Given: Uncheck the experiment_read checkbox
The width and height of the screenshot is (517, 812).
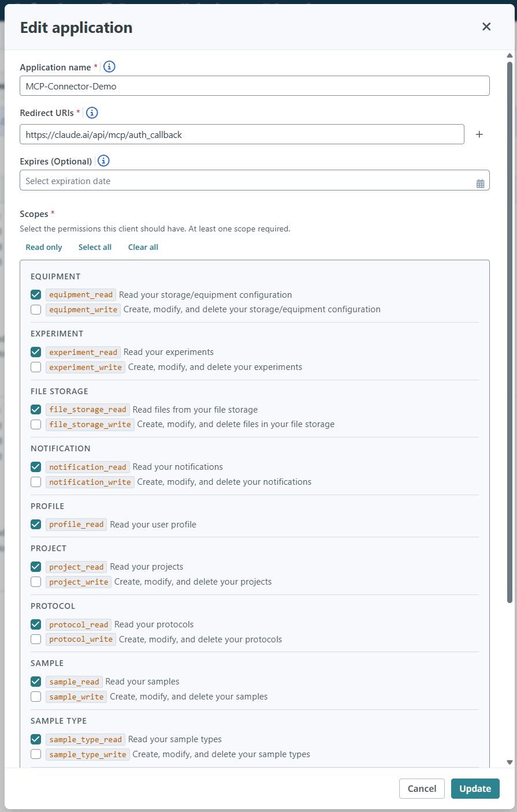Looking at the screenshot, I should pos(36,352).
